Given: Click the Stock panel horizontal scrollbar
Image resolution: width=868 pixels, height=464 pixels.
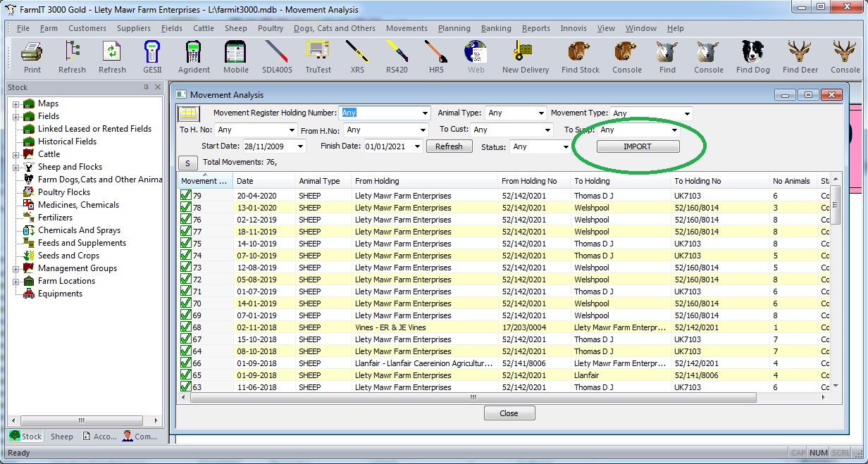Looking at the screenshot, I should click(82, 420).
